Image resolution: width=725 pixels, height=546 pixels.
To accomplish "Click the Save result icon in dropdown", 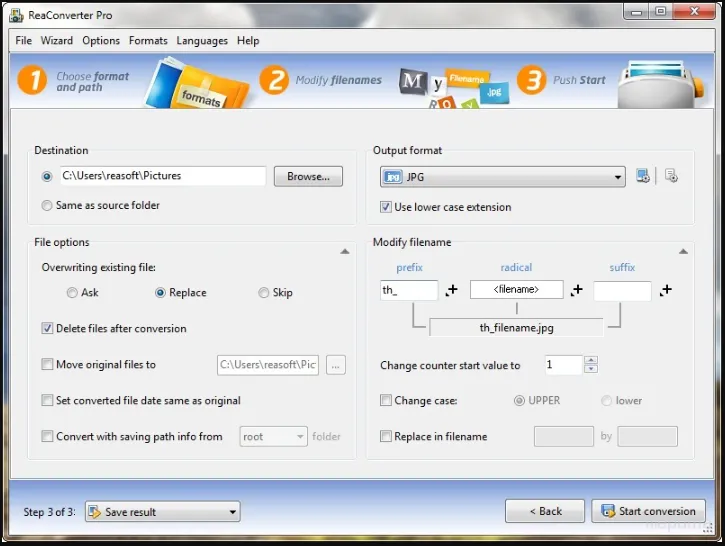I will click(94, 512).
